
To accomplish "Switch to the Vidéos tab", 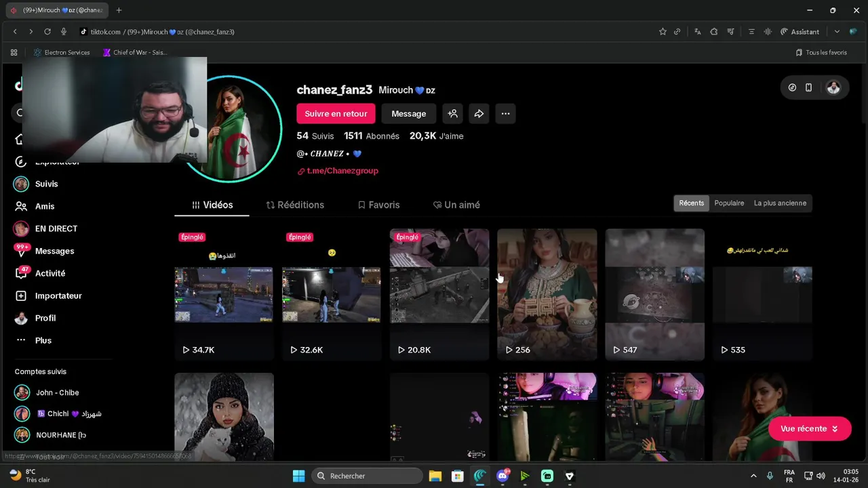I will 212,205.
